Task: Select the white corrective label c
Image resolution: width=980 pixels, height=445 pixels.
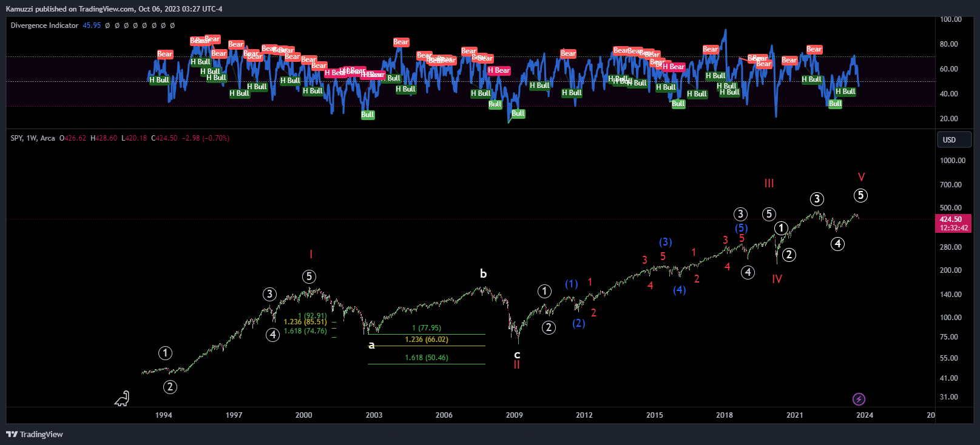Action: 517,355
